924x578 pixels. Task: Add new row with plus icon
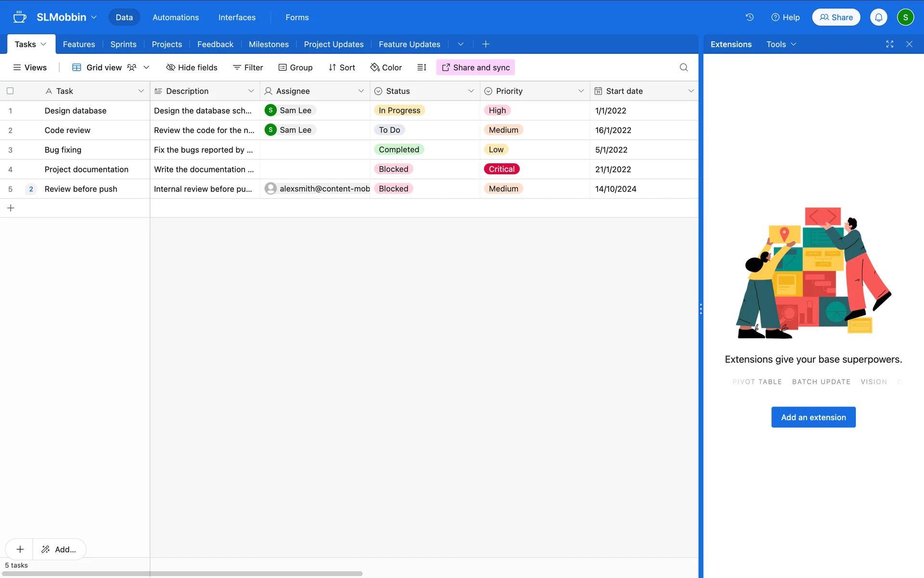11,208
